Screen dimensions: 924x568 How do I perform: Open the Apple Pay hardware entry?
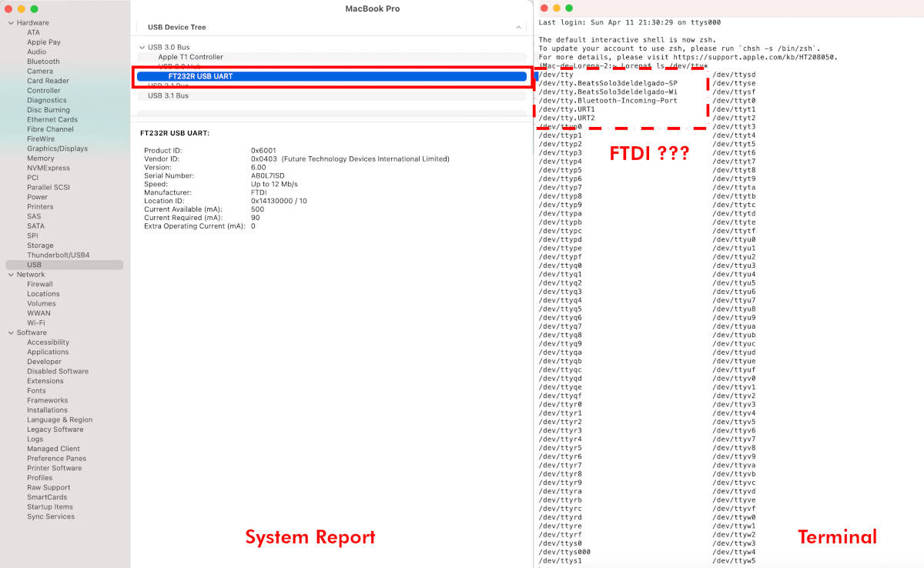[x=44, y=42]
